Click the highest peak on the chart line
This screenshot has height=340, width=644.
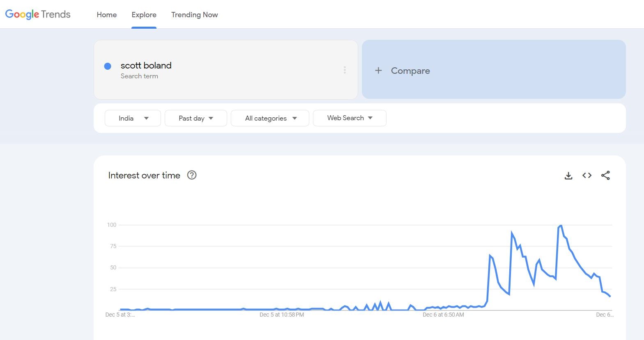560,226
